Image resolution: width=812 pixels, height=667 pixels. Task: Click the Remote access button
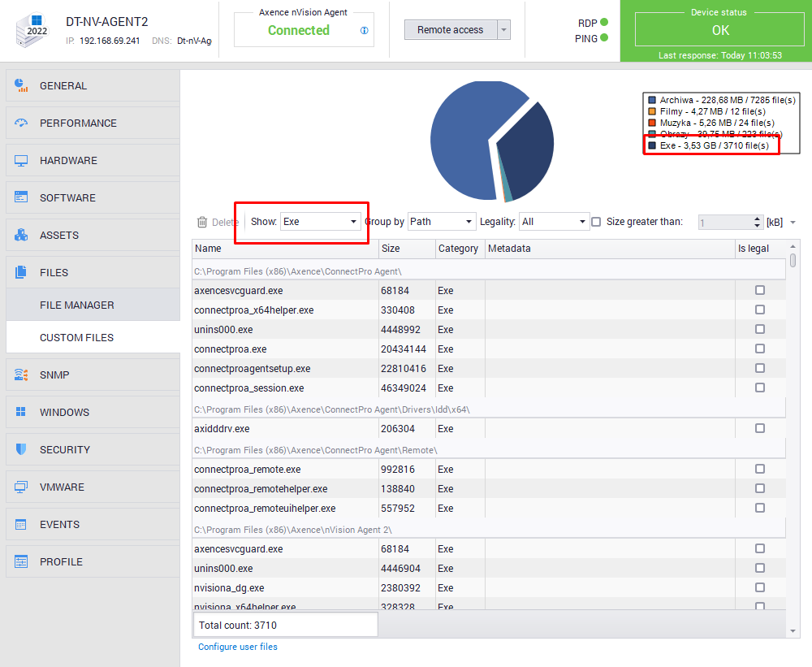tap(451, 30)
